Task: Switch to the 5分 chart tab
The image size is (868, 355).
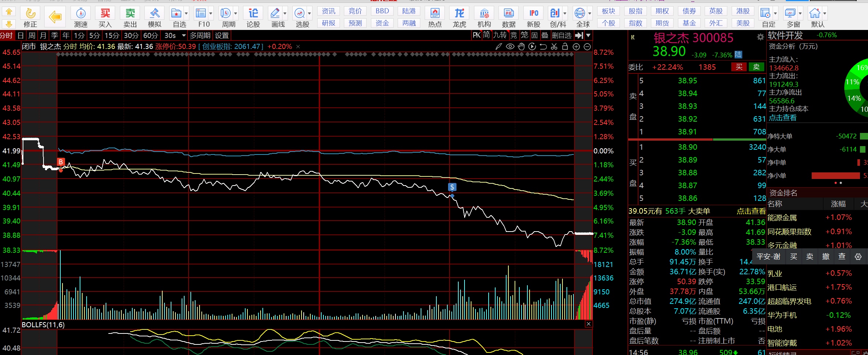Action: point(95,35)
